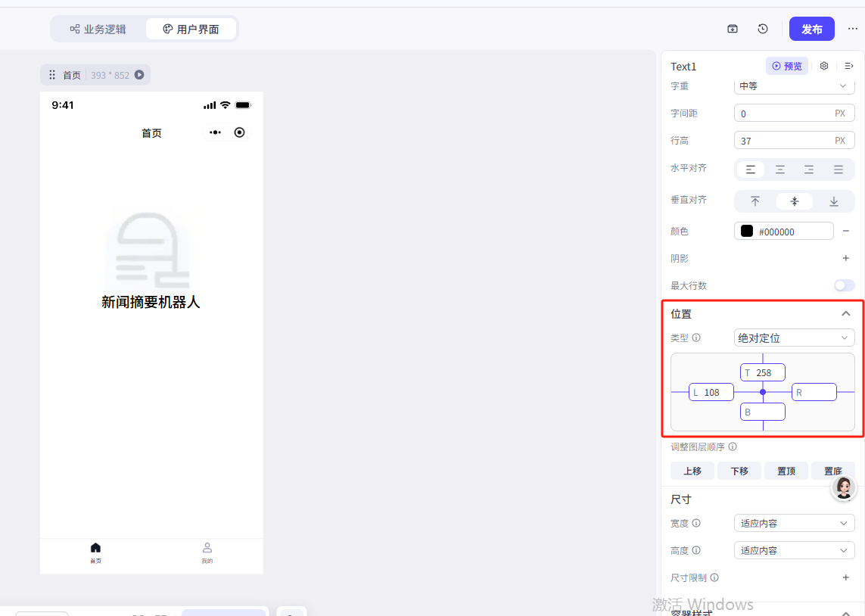865x616 pixels.
Task: Select left horizontal alignment
Action: coord(751,170)
